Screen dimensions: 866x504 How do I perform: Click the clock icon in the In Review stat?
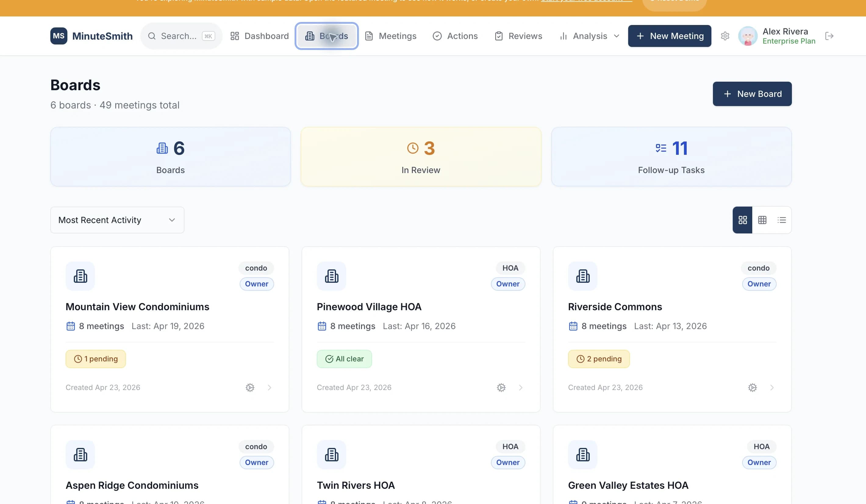click(413, 148)
